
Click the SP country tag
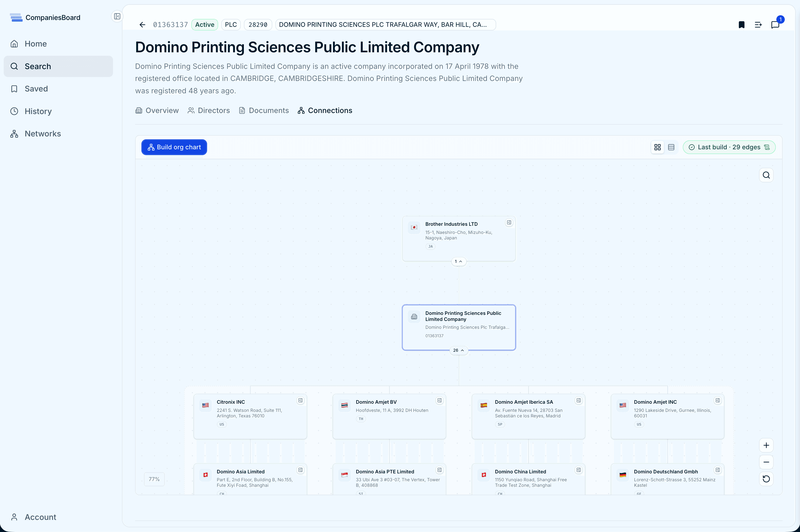coord(500,424)
